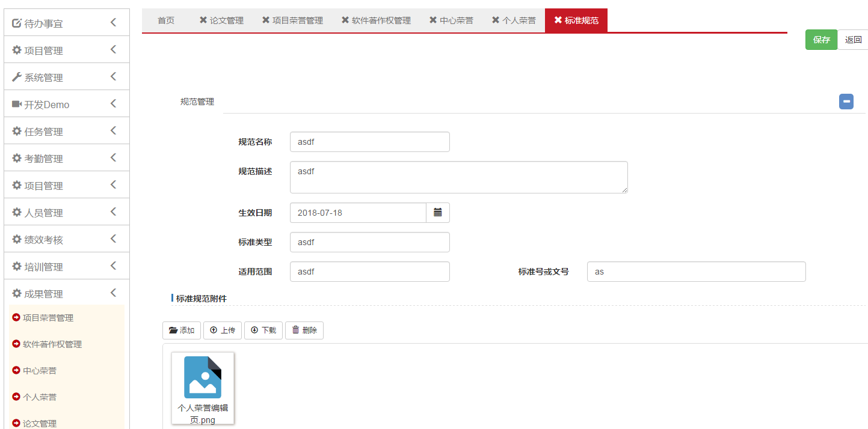868x429 pixels.
Task: Open 中心荣誉 in sidebar submenu
Action: pos(40,371)
